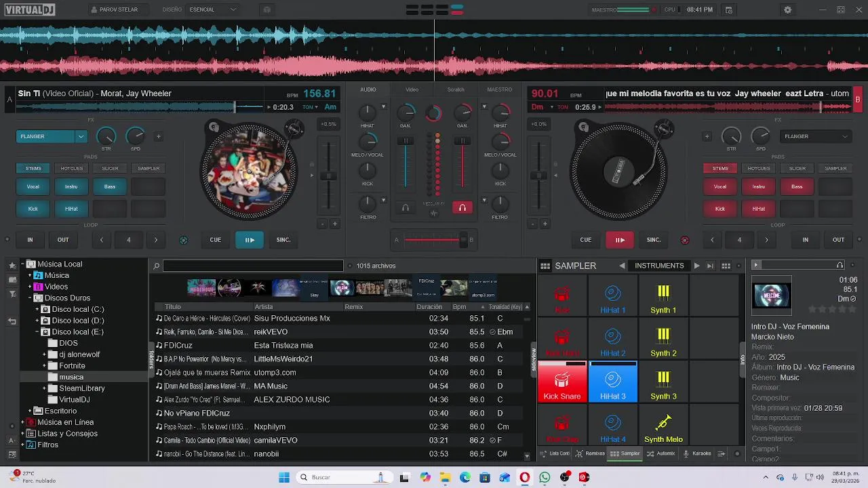Open Karaoke tab in side panel
The image size is (868, 488).
pos(697,453)
